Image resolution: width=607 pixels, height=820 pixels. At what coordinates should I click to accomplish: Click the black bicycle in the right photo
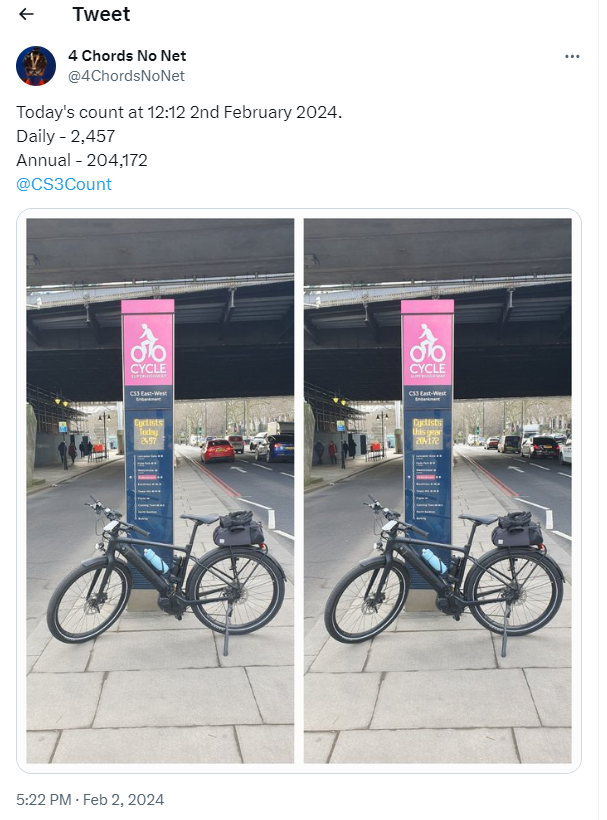click(x=444, y=573)
